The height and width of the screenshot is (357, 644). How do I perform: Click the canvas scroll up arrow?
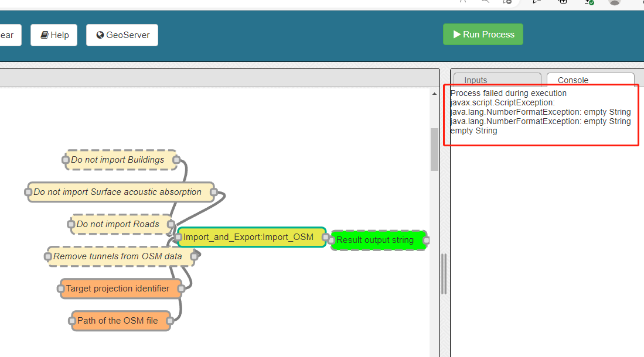pyautogui.click(x=434, y=94)
